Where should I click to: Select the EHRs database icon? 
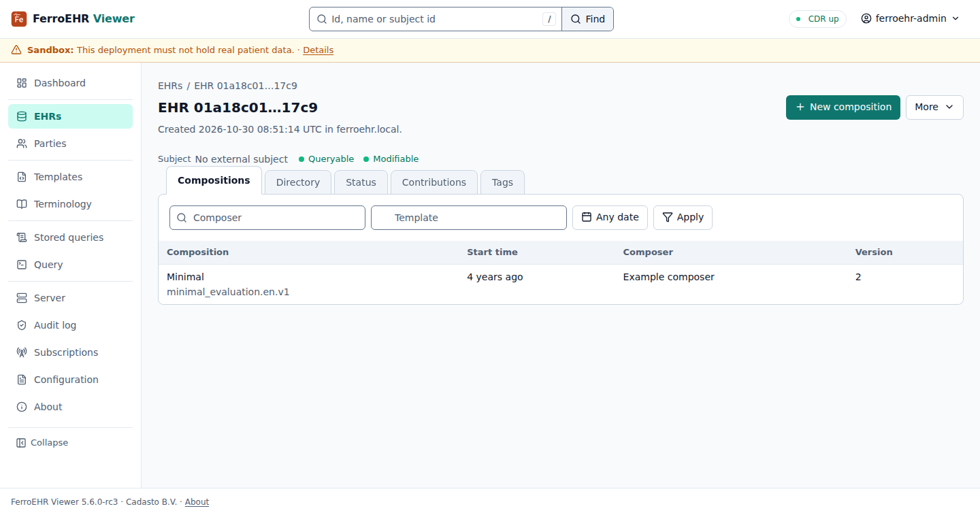pos(22,116)
